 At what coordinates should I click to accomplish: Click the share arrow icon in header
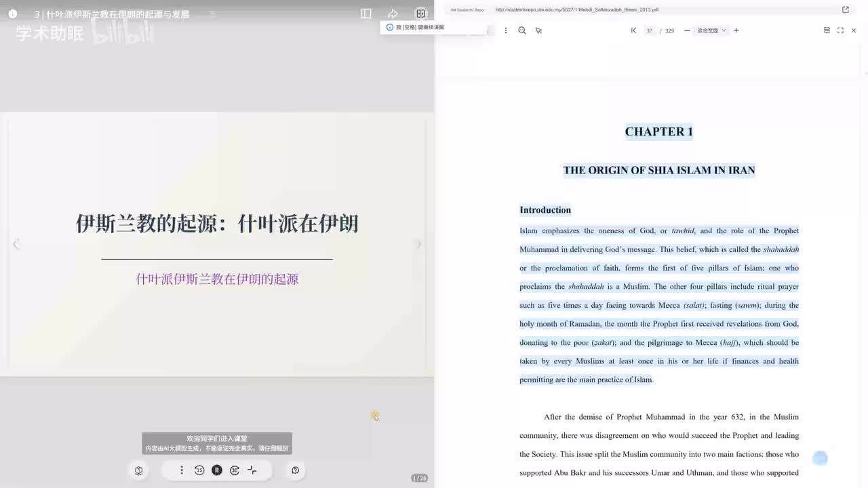(x=393, y=14)
